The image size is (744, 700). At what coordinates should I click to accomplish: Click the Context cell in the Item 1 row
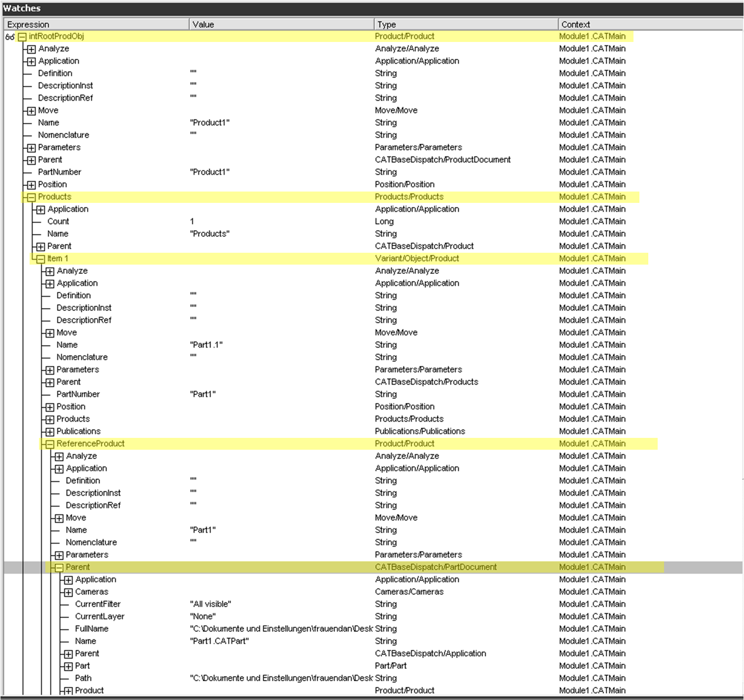(x=592, y=258)
